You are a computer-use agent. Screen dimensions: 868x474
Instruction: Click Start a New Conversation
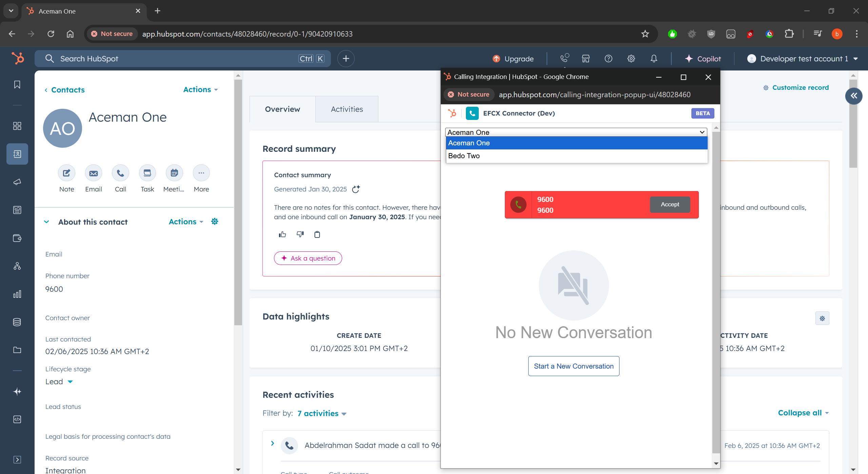(x=573, y=366)
